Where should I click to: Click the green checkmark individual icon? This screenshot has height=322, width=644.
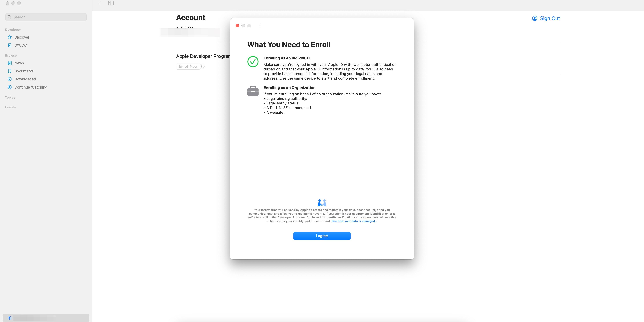253,61
